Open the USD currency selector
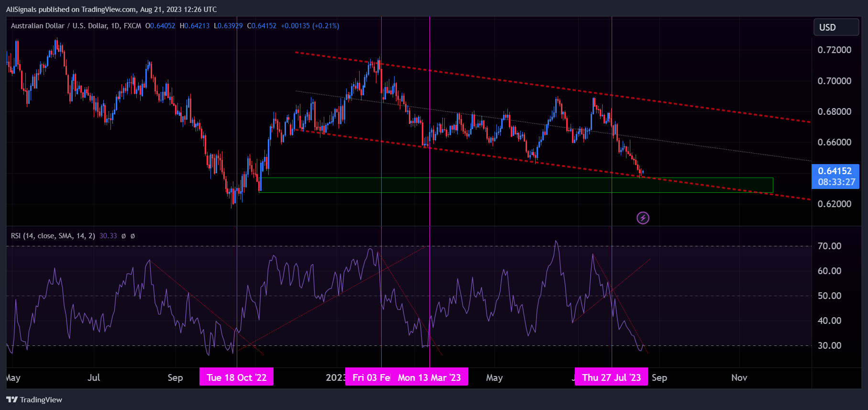 tap(836, 27)
